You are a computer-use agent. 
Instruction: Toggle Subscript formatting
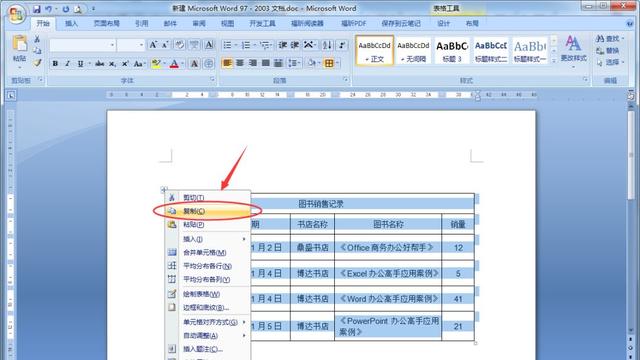coord(112,63)
